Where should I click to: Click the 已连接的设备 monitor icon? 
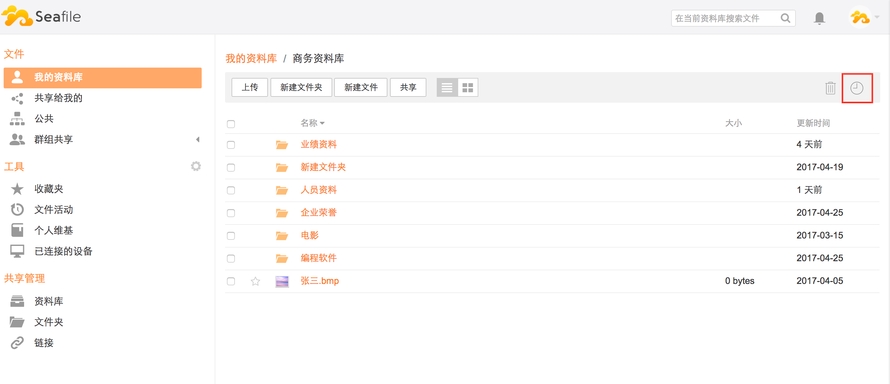18,251
